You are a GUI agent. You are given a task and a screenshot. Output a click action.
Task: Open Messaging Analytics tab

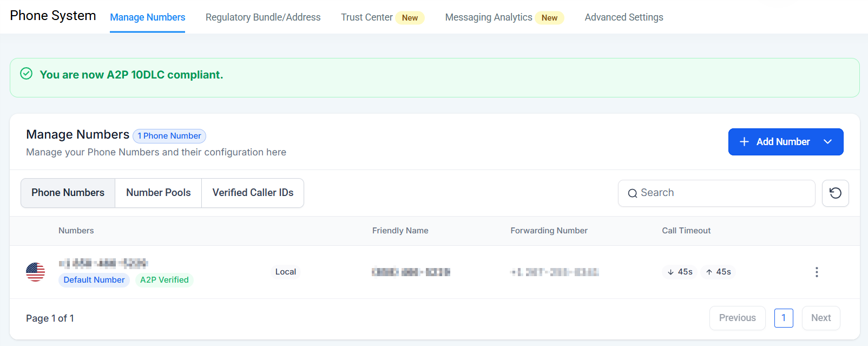489,17
